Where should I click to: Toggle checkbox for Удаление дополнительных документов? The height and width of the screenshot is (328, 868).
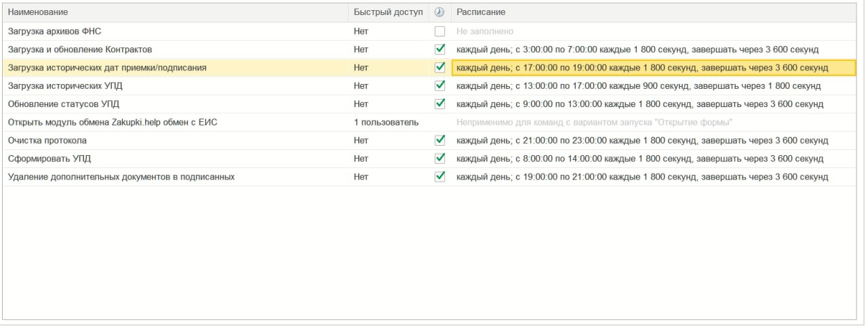(x=439, y=177)
